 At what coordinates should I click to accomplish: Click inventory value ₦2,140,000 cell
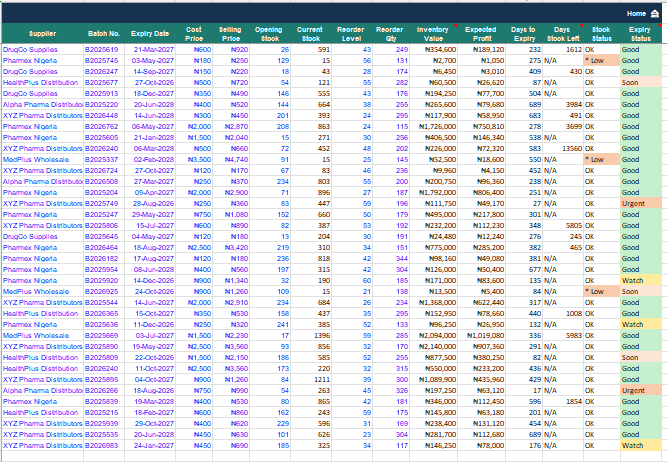click(x=433, y=347)
